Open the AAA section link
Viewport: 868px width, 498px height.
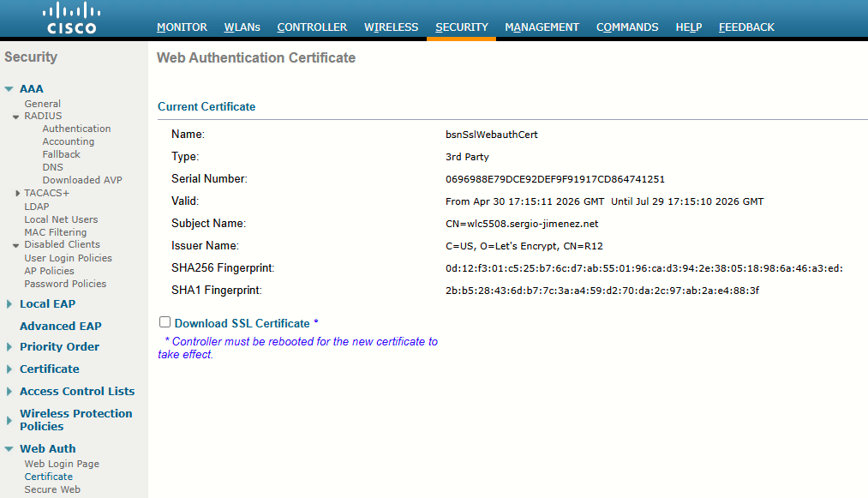pos(32,88)
